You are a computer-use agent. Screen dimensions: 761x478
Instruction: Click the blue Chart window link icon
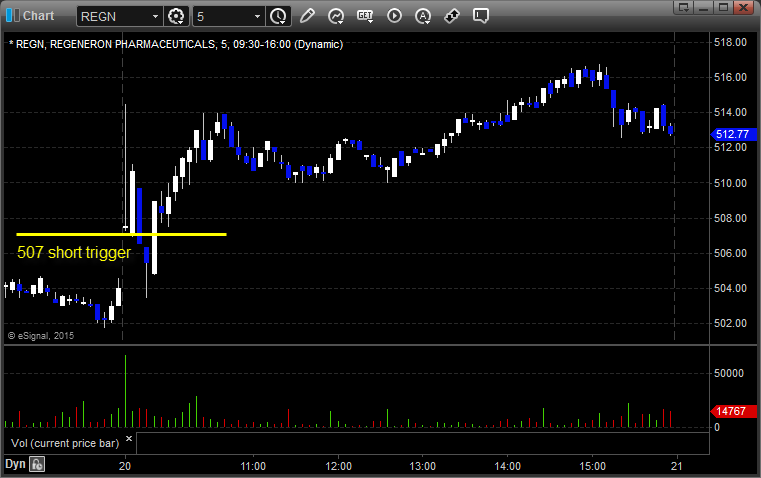coord(13,16)
